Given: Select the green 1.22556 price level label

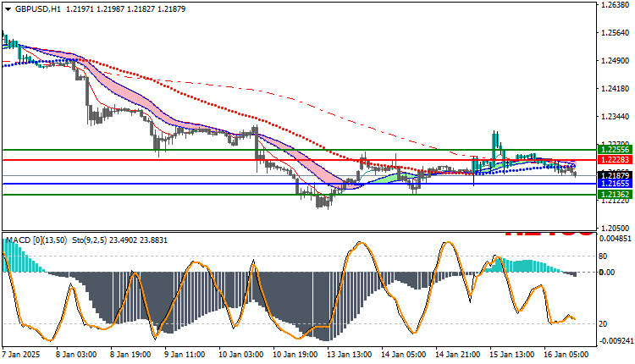Looking at the screenshot, I should point(615,150).
